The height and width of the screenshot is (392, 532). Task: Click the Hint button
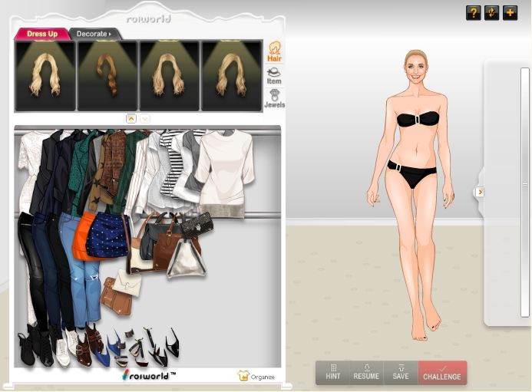[332, 373]
